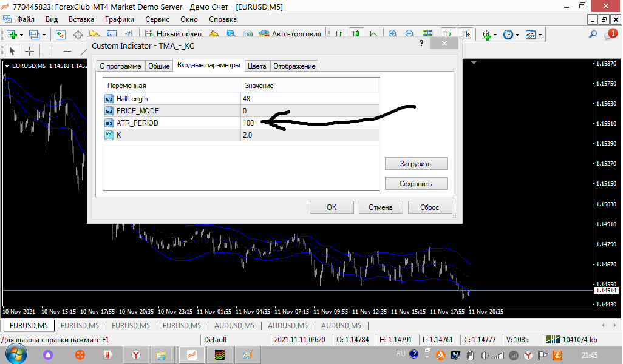Load settings with the Загрузить button

point(416,164)
